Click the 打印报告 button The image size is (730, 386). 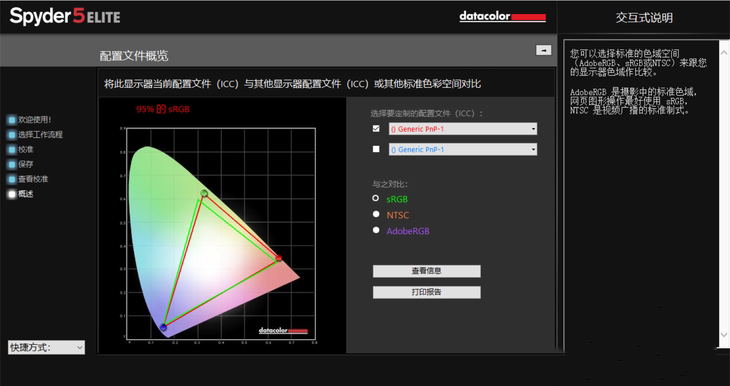[x=426, y=292]
